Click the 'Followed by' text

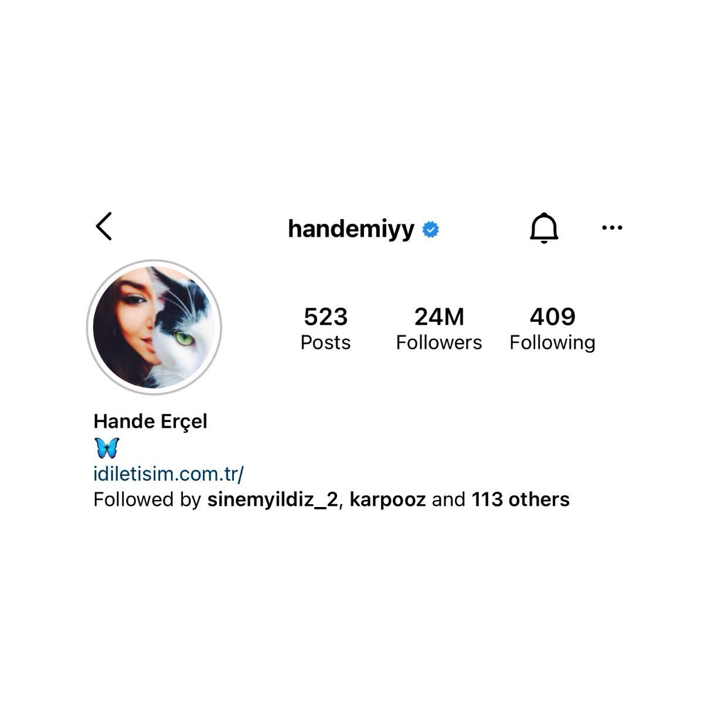pyautogui.click(x=147, y=500)
